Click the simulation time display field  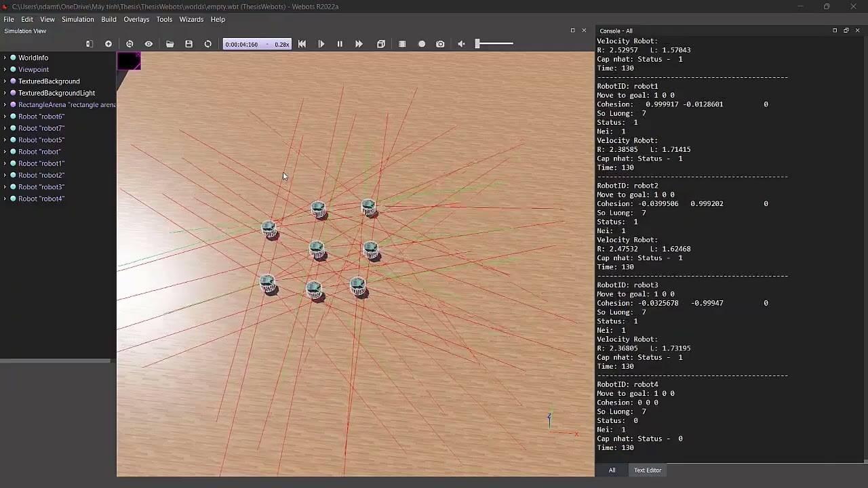(x=257, y=44)
